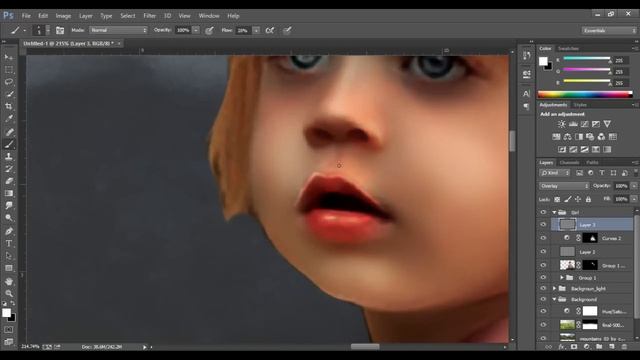
Task: Expand the Group 1 folder
Action: 562,278
